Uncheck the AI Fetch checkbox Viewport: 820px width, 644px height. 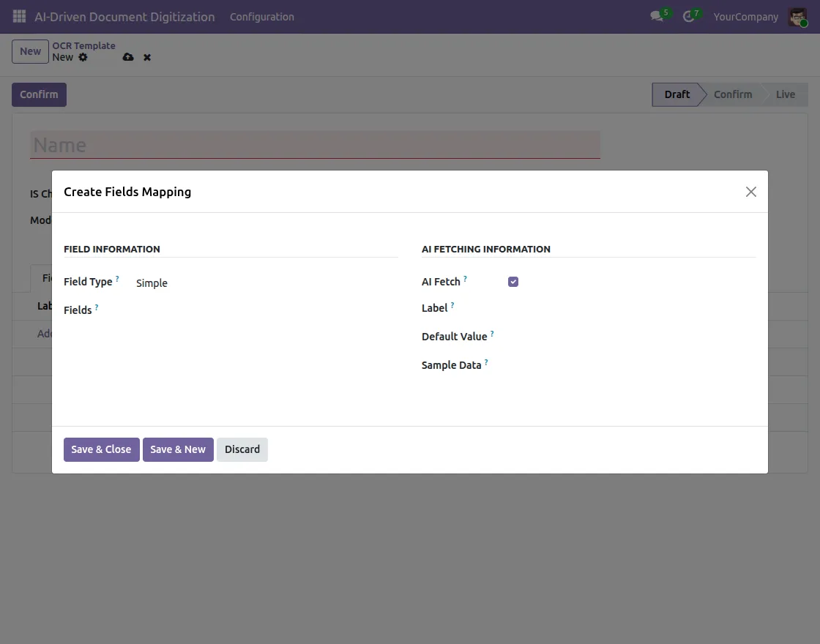click(x=513, y=282)
